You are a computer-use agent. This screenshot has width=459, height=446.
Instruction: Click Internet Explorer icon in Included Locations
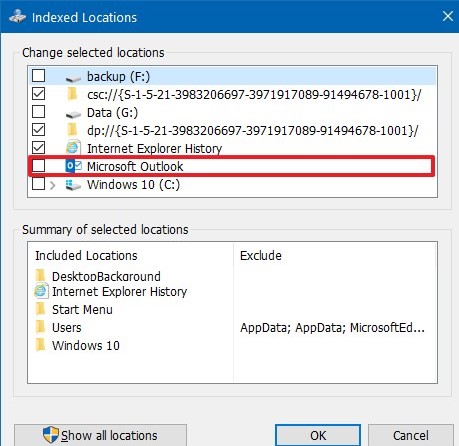[x=41, y=291]
